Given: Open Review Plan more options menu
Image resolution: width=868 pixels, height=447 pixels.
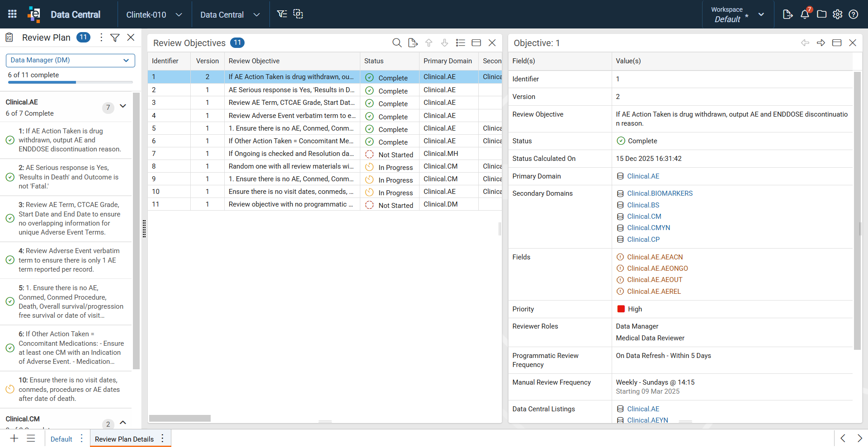Looking at the screenshot, I should (101, 38).
